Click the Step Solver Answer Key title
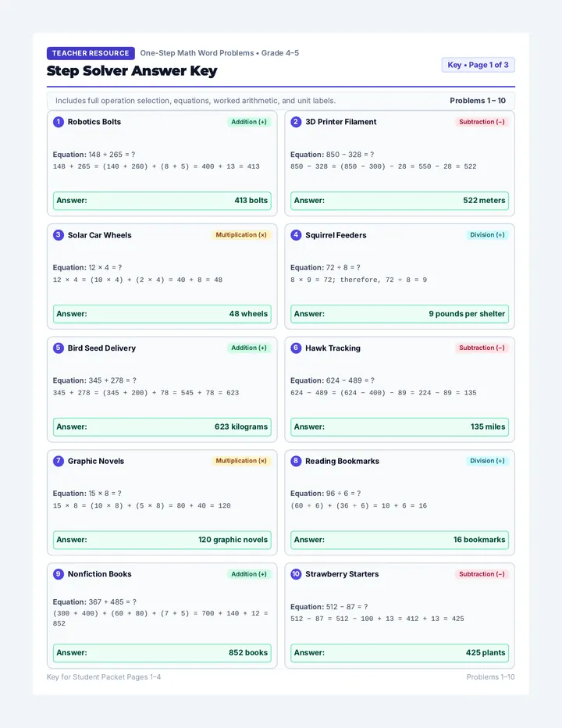Viewport: 562px width, 728px height. [132, 71]
